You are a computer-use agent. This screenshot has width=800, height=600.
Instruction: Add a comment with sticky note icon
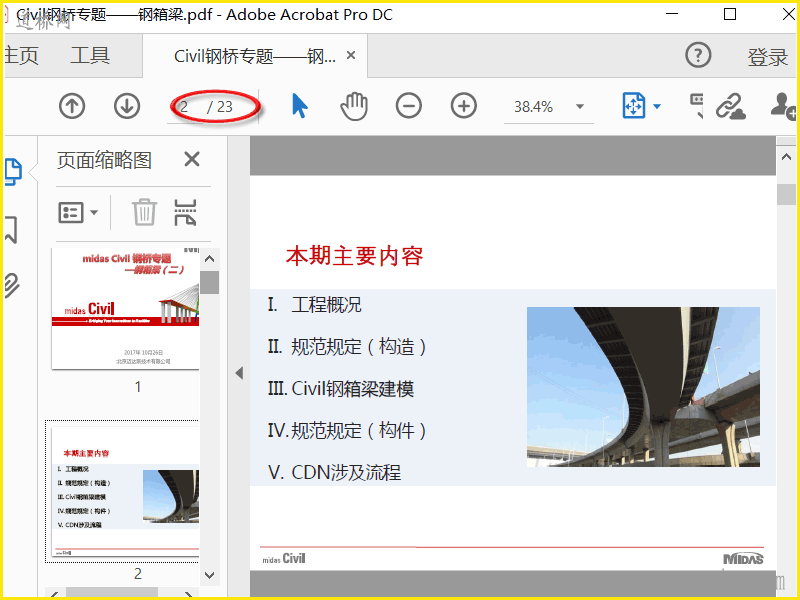696,106
